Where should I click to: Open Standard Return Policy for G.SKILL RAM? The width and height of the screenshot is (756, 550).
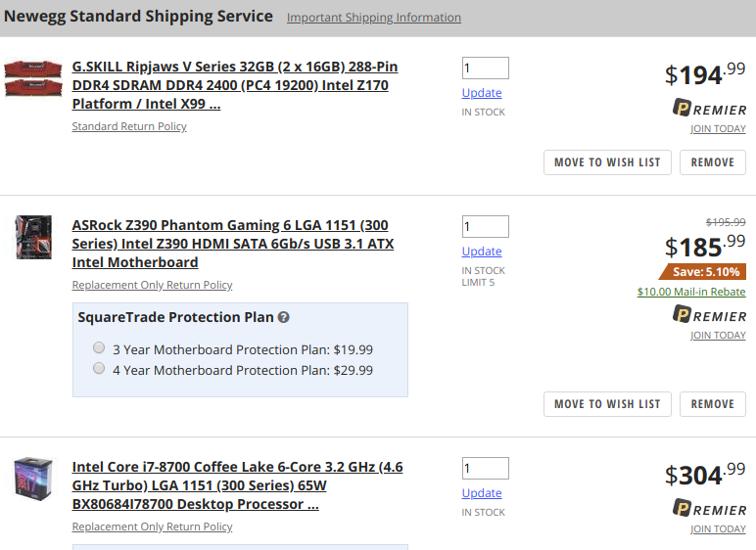(x=129, y=126)
